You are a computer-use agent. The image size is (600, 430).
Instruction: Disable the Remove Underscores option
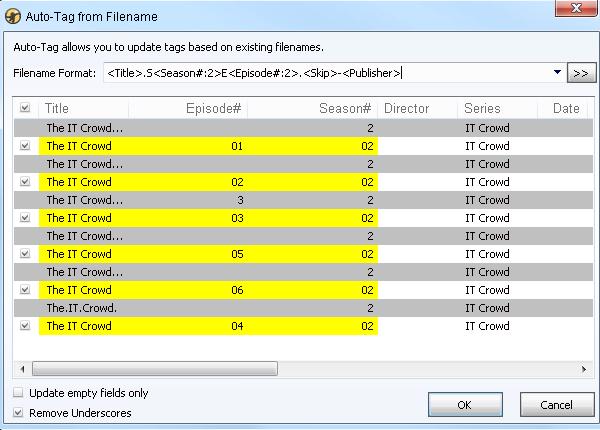pos(19,412)
